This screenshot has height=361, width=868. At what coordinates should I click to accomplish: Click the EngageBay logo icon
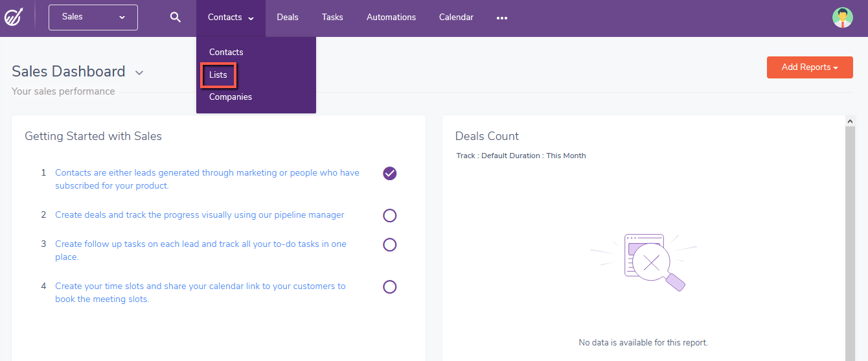click(13, 17)
